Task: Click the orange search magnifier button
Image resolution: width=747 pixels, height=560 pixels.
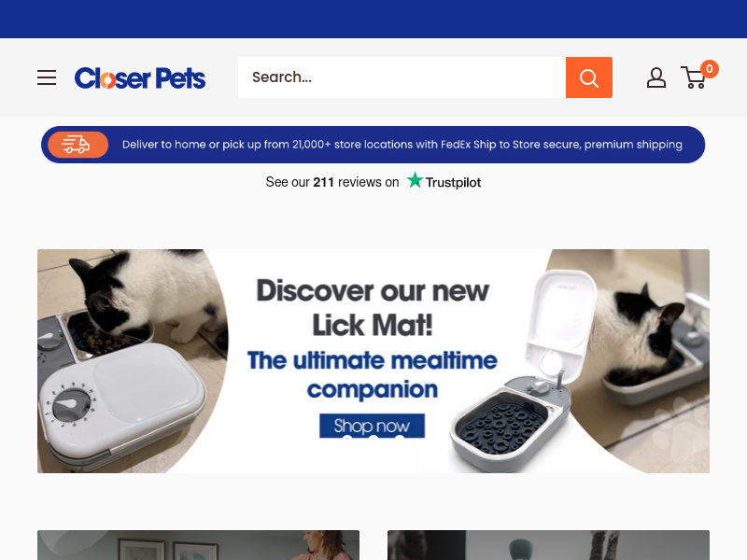Action: pyautogui.click(x=589, y=77)
